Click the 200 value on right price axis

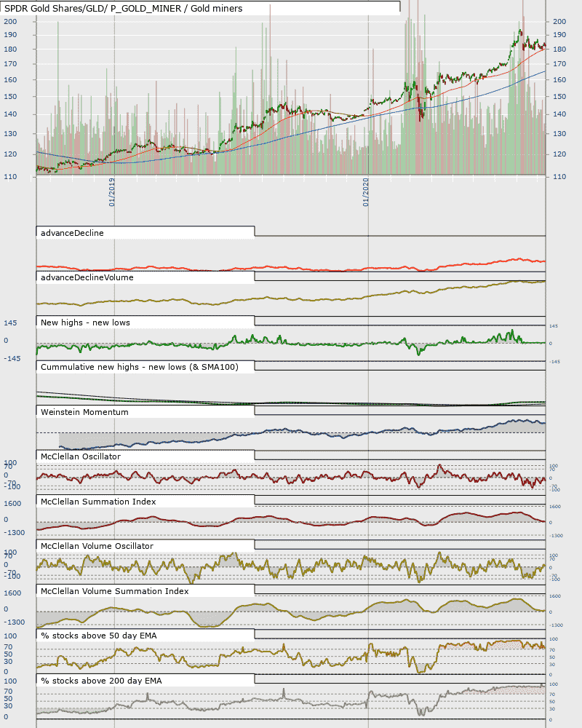click(x=559, y=21)
